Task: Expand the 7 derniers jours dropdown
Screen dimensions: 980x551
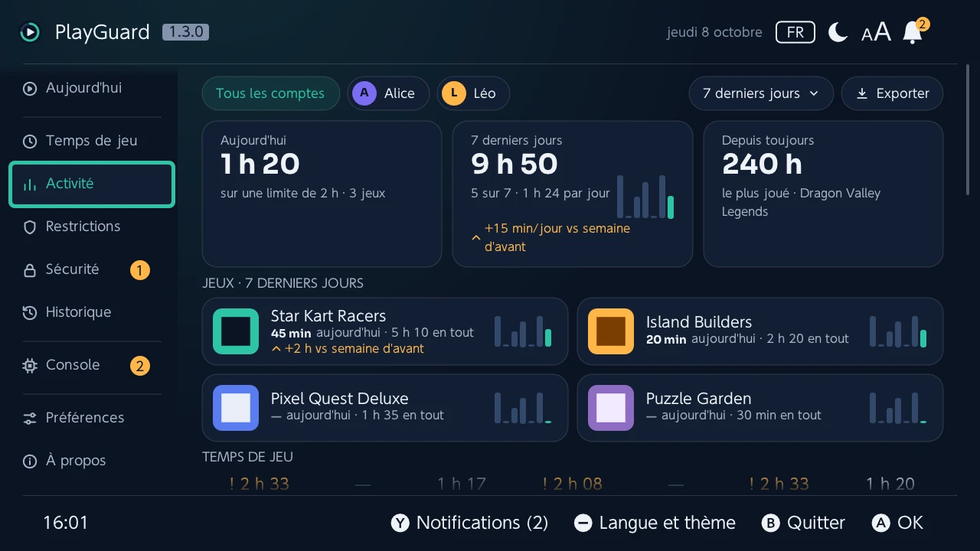Action: (761, 93)
